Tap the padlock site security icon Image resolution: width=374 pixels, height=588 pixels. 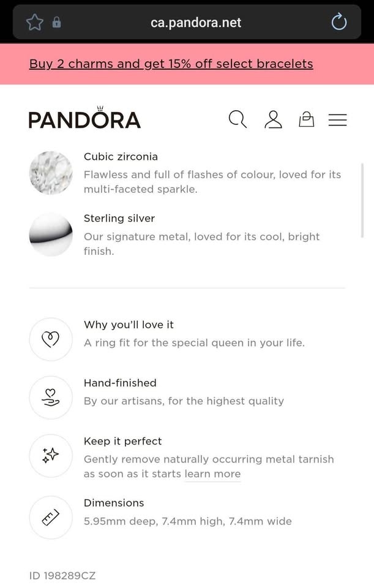(56, 23)
